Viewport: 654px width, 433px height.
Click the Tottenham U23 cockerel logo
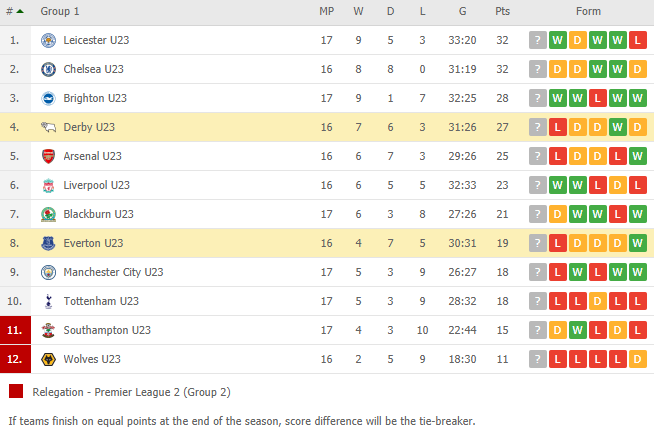point(48,301)
